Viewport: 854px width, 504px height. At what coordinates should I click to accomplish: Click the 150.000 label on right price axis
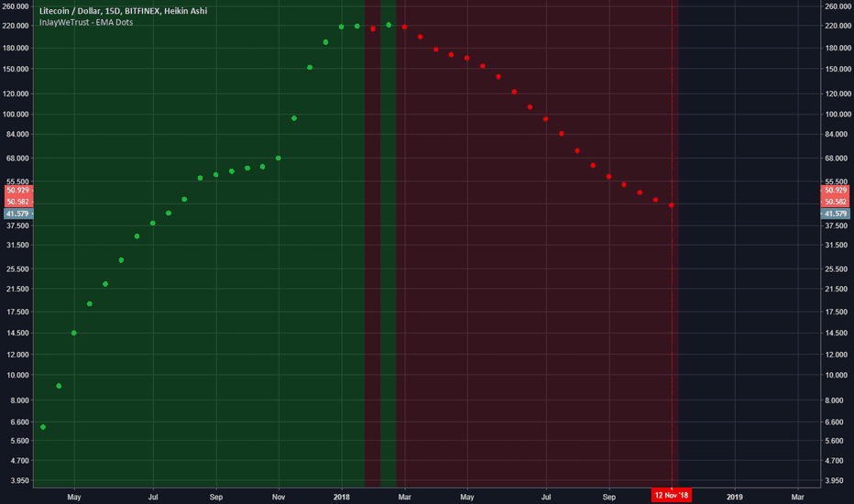(x=838, y=70)
